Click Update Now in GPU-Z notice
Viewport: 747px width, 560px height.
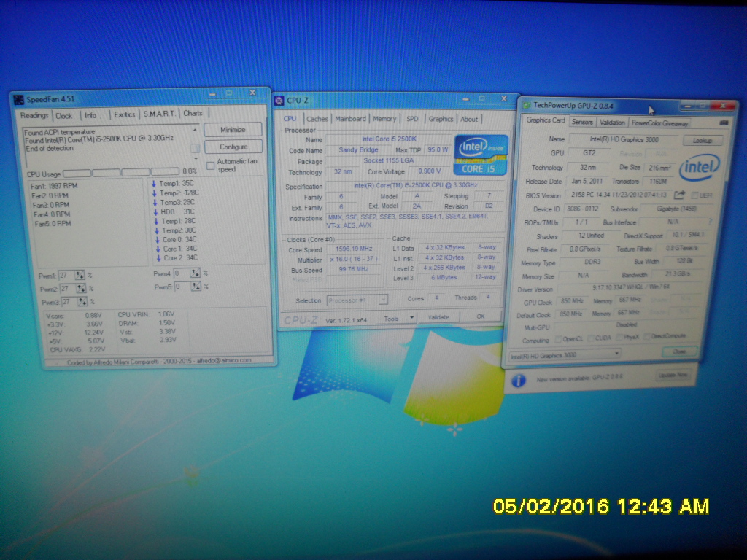673,376
